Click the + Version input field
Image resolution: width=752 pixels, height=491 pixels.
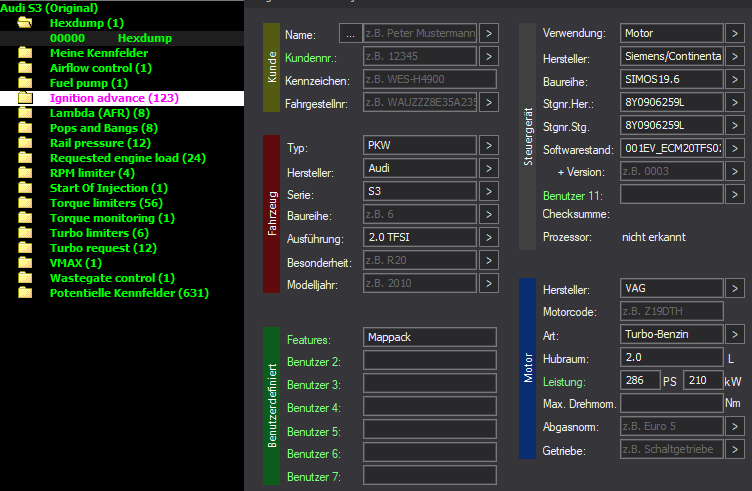(671, 171)
